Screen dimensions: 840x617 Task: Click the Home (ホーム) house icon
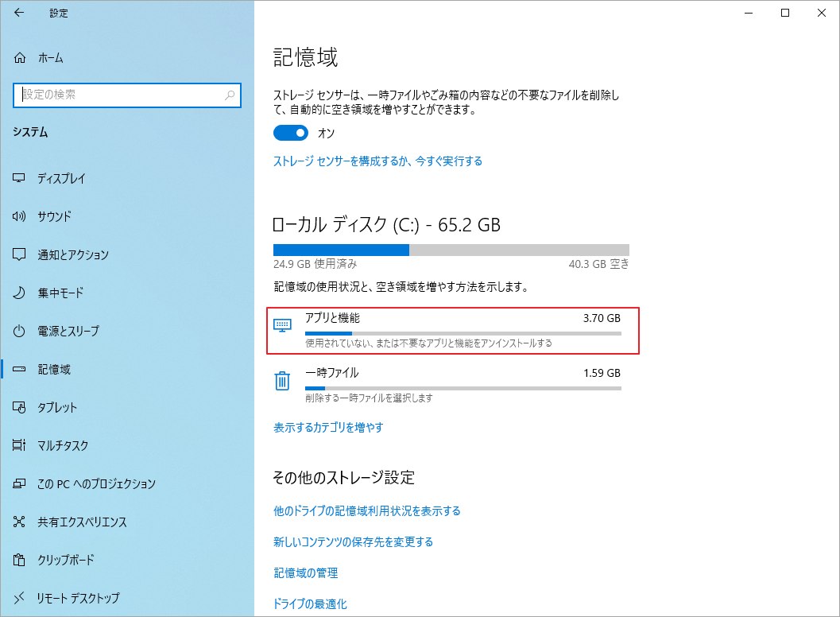coord(20,58)
